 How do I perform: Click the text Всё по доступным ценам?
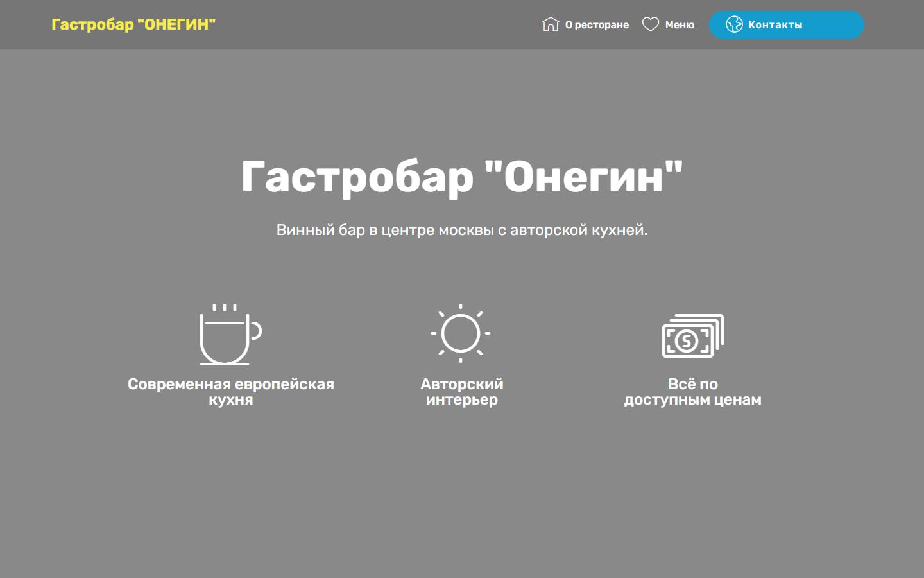tap(693, 392)
